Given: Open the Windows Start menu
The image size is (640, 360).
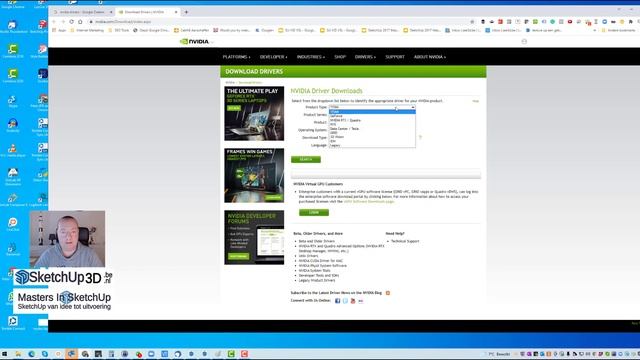Looking at the screenshot, I should [x=4, y=354].
